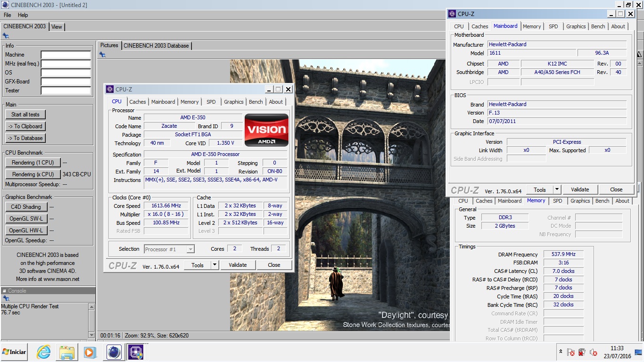This screenshot has height=362, width=644.
Task: Click pin icon under CINEBENCH 2003 tab
Action: tap(6, 36)
